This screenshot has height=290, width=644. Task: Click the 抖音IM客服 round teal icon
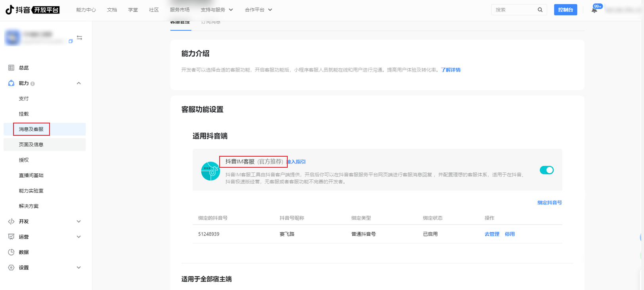coord(210,171)
